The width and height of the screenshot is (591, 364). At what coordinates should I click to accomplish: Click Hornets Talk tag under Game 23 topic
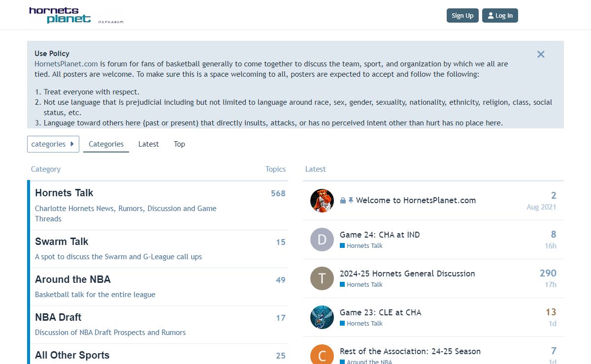click(361, 323)
